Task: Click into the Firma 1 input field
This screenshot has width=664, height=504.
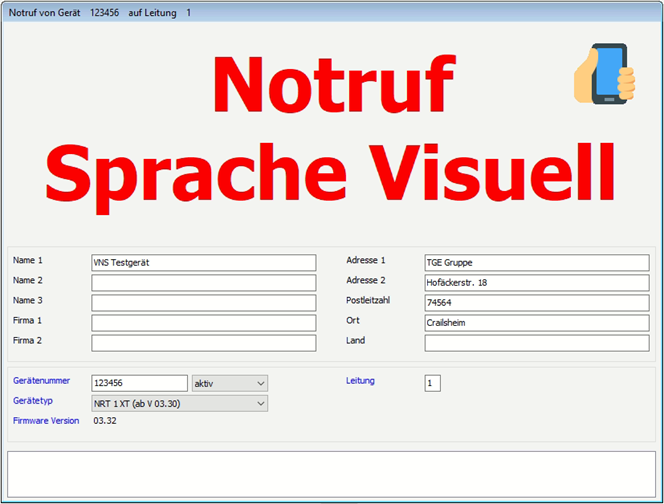Action: pos(203,323)
